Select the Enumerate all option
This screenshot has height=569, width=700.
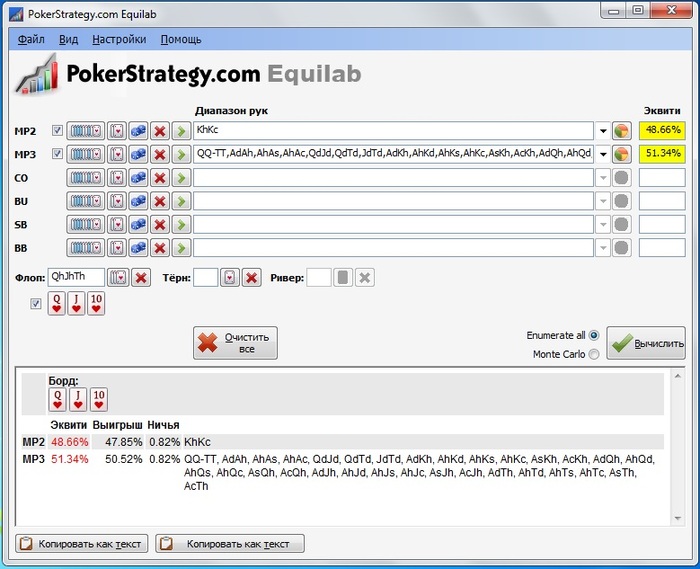coord(593,335)
